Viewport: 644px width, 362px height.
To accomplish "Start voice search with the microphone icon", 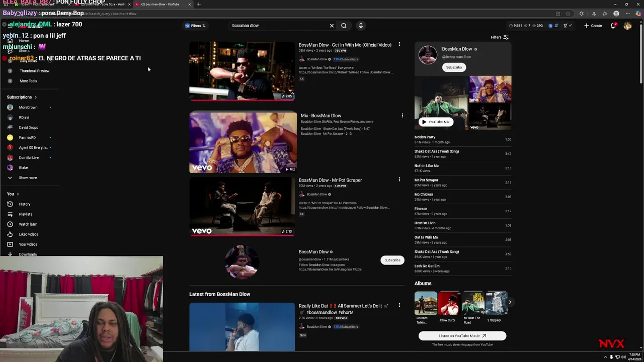I will [361, 26].
